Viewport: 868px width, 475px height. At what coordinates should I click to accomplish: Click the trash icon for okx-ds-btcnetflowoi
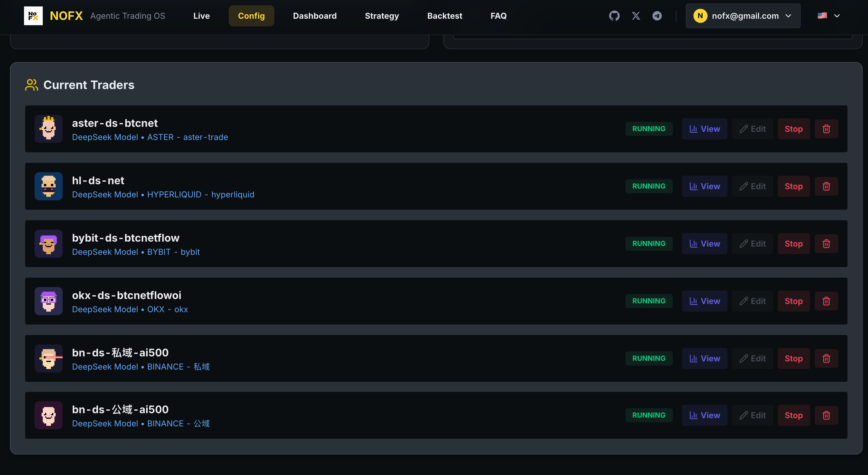(x=826, y=301)
